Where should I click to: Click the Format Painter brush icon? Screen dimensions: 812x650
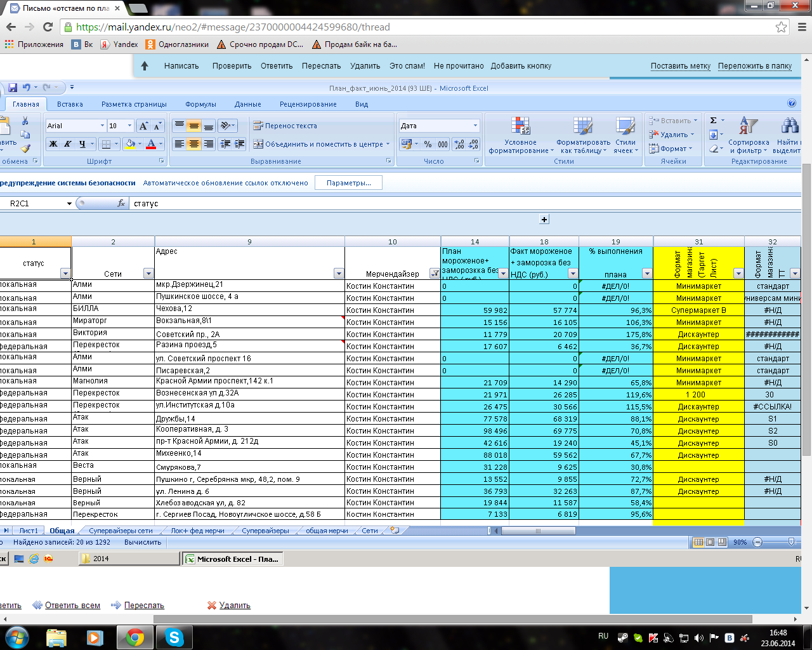(x=25, y=149)
